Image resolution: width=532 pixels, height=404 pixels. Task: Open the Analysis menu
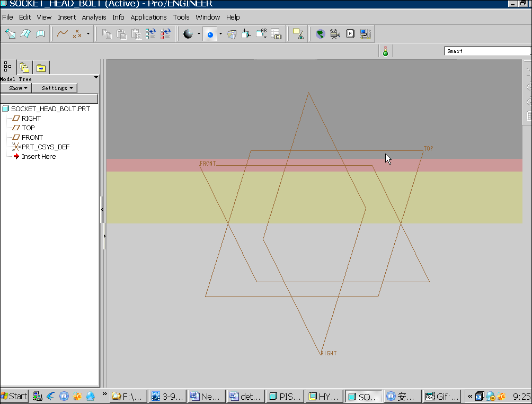pyautogui.click(x=94, y=17)
